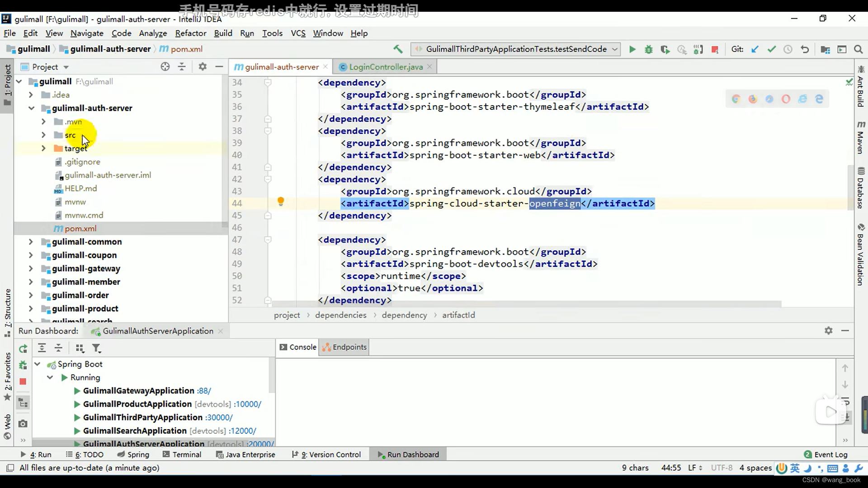Update project via Git blue arrow icon

click(x=755, y=49)
